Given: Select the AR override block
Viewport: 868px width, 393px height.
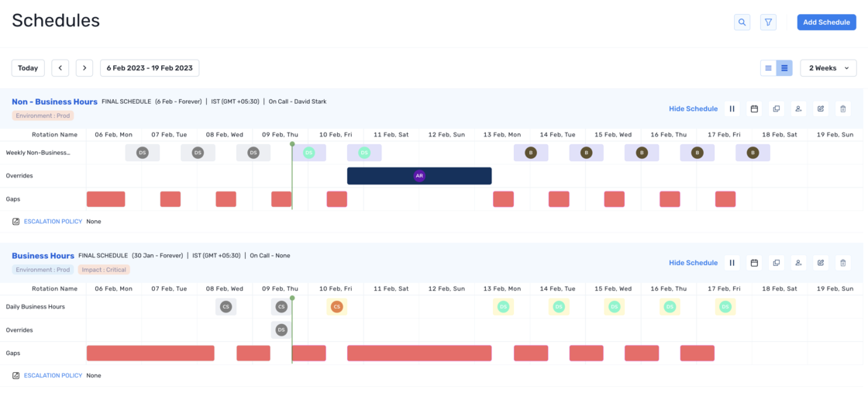Looking at the screenshot, I should (419, 176).
